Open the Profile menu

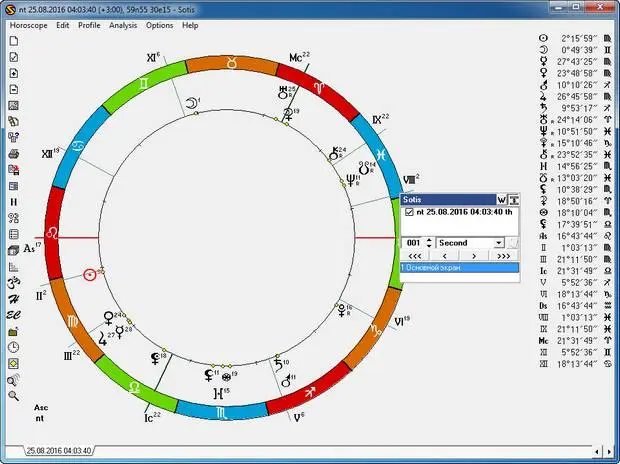[x=89, y=25]
